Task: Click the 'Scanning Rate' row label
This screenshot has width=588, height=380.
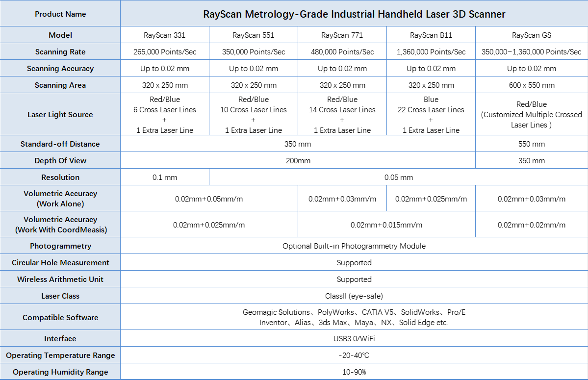Action: (x=60, y=51)
